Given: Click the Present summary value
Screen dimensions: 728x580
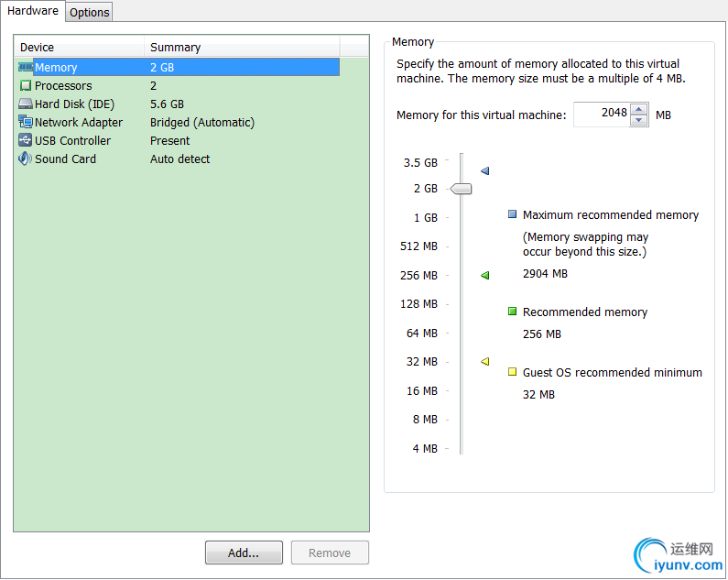Looking at the screenshot, I should click(170, 140).
